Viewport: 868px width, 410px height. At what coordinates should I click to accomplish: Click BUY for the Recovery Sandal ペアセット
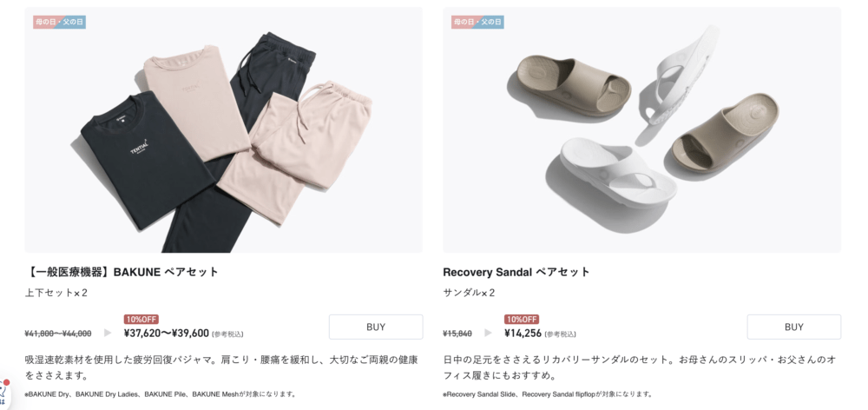point(794,327)
